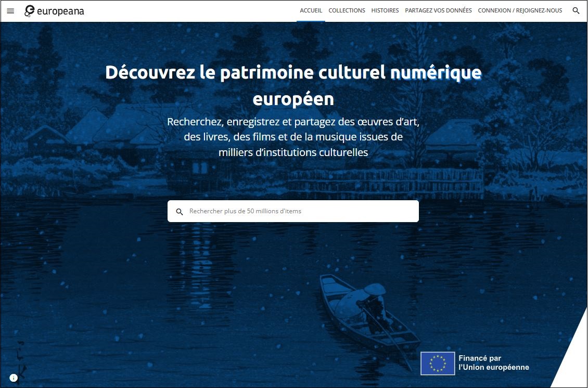Click the European Union flag emblem

438,363
